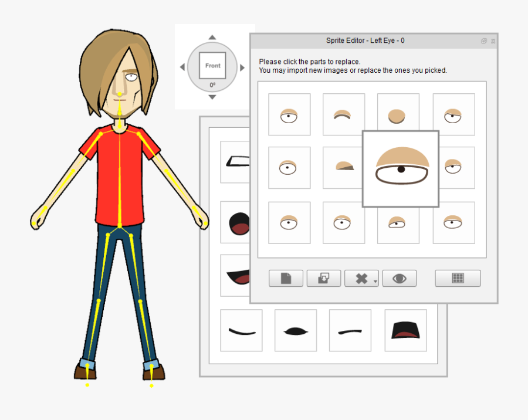
Task: Toggle preview visibility with the eye button
Action: (399, 278)
